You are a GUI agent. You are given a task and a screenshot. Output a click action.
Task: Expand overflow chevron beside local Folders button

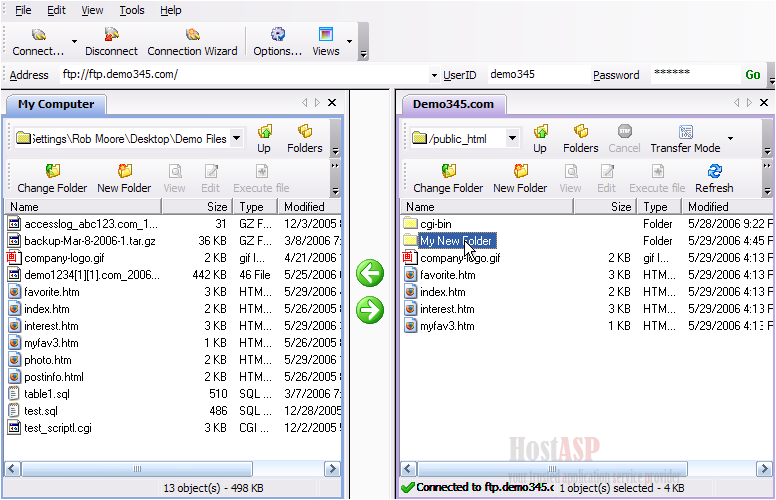point(336,150)
